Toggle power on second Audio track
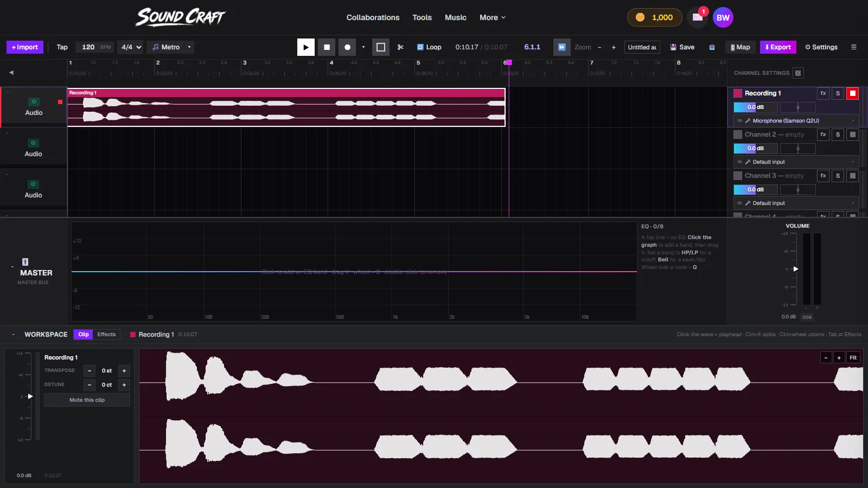868x488 pixels. point(33,143)
